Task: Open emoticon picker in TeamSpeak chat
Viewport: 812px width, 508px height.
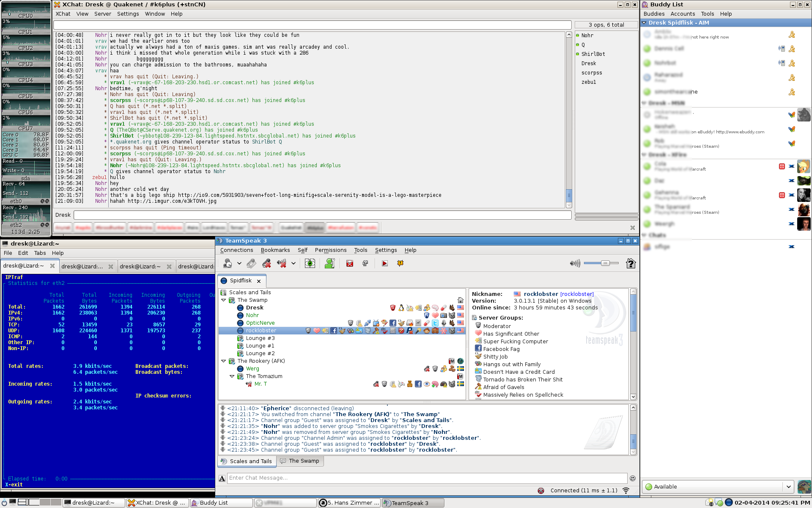Action: point(633,478)
